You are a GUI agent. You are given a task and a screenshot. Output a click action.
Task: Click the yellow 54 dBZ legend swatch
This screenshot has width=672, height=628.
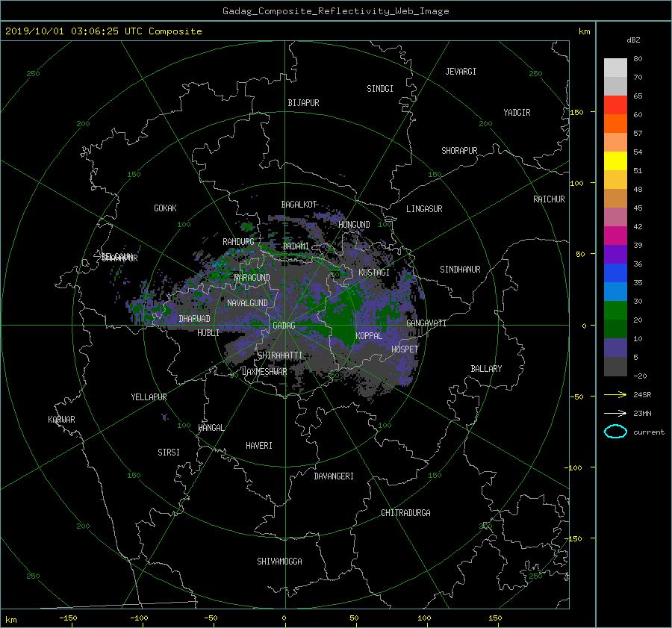(x=615, y=161)
